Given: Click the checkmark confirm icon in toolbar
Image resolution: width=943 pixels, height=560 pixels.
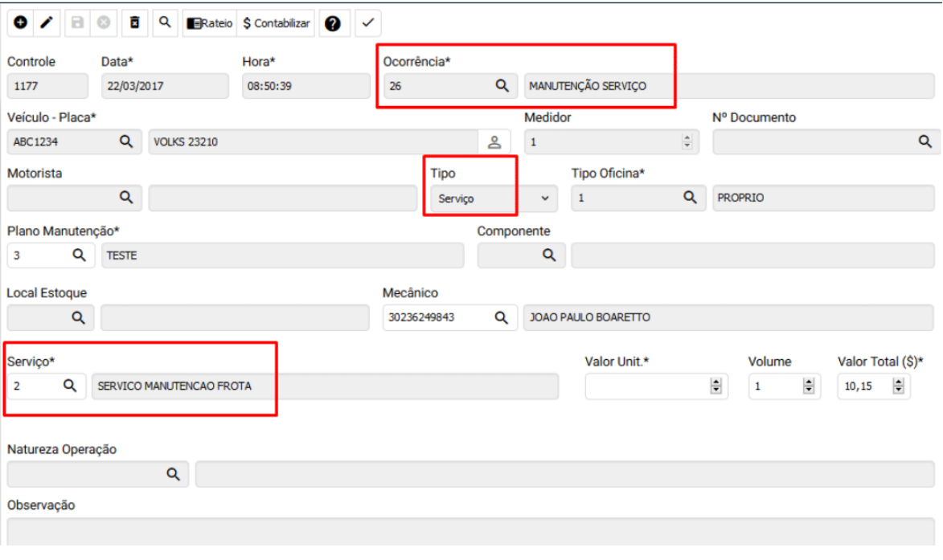Looking at the screenshot, I should click(x=367, y=23).
